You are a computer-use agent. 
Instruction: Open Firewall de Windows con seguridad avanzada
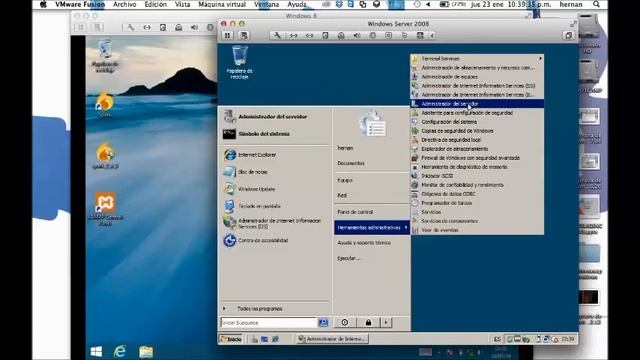pyautogui.click(x=477, y=158)
